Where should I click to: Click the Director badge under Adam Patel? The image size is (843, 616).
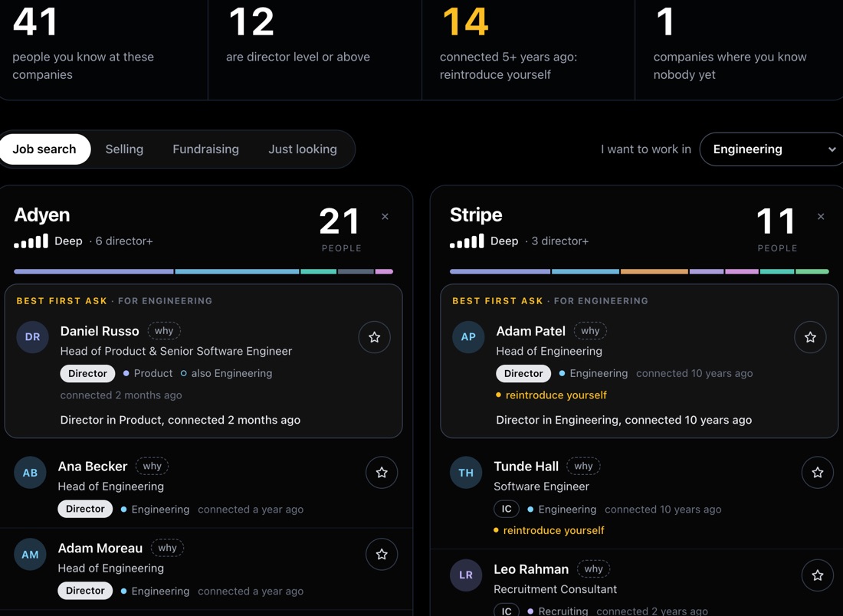(523, 374)
